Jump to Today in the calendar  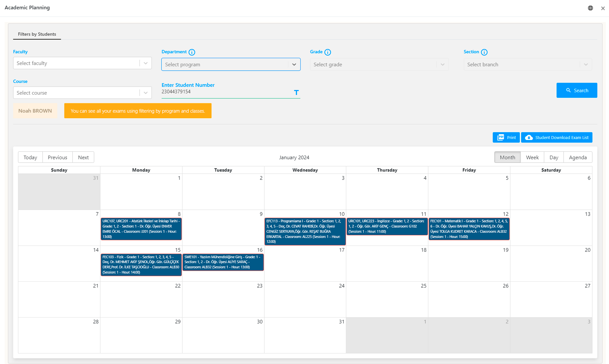[x=30, y=157]
